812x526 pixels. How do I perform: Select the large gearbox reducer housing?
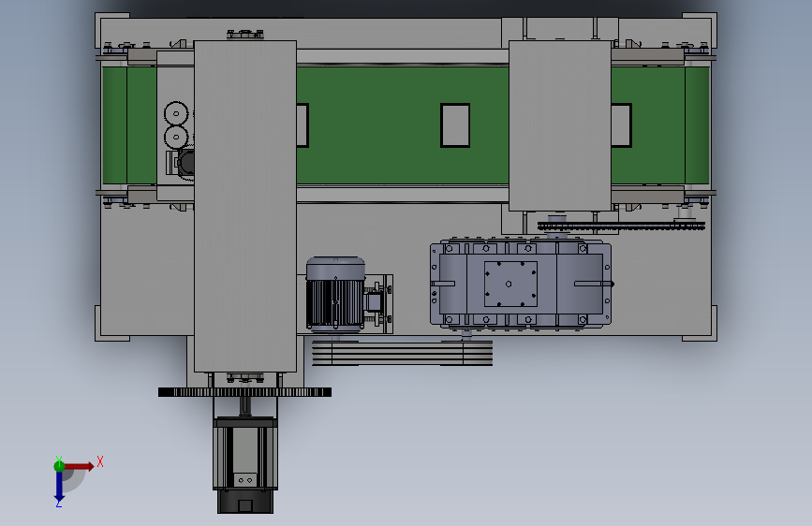pyautogui.click(x=521, y=284)
